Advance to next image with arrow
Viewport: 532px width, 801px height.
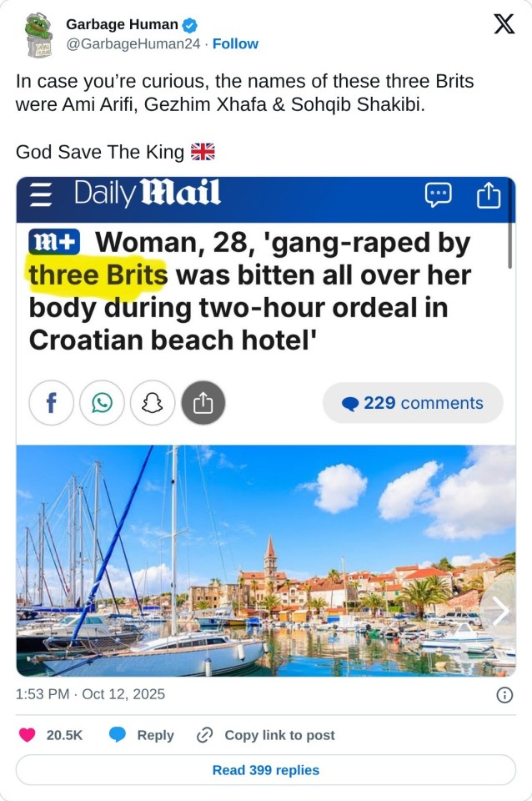coord(499,611)
